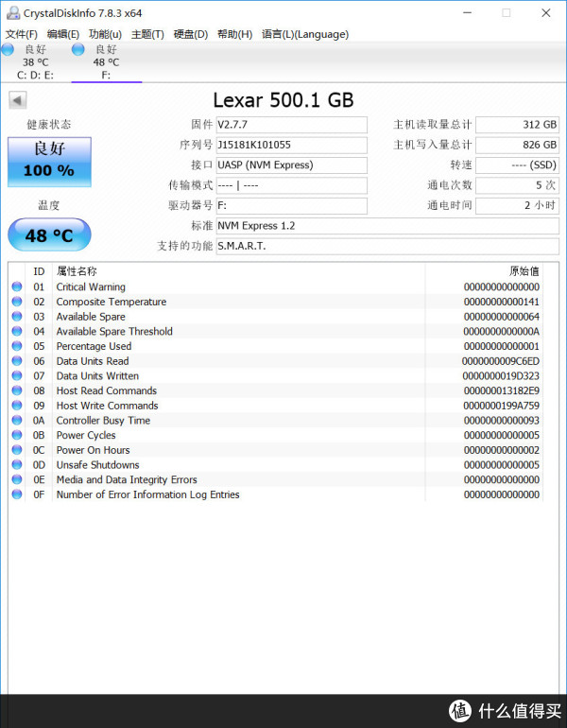Click status orb for Host Read Commands
Viewport: 567px width, 728px height.
[17, 390]
